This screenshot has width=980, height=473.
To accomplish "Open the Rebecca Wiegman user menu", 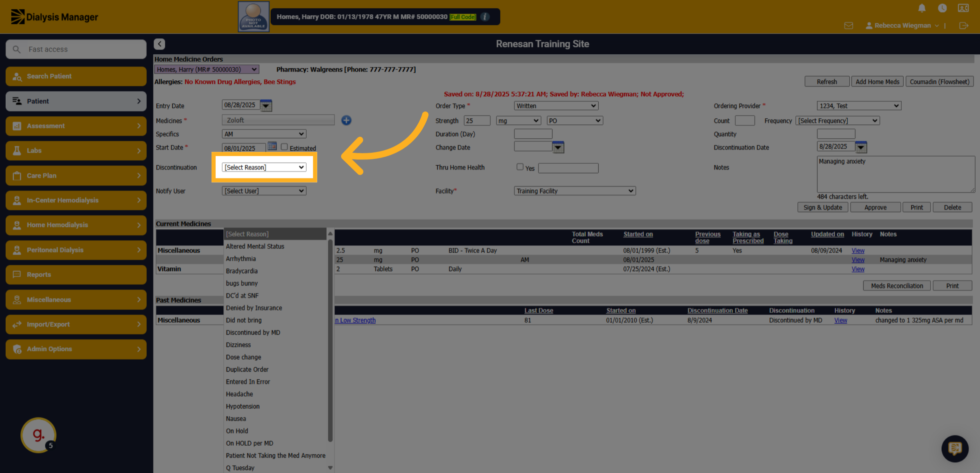I will (902, 26).
